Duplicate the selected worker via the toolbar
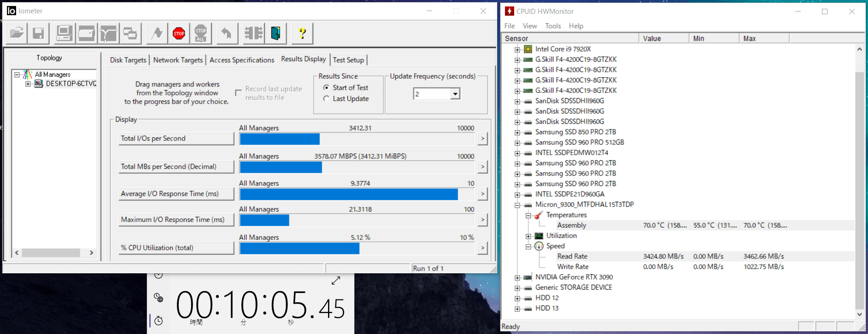 pyautogui.click(x=130, y=33)
